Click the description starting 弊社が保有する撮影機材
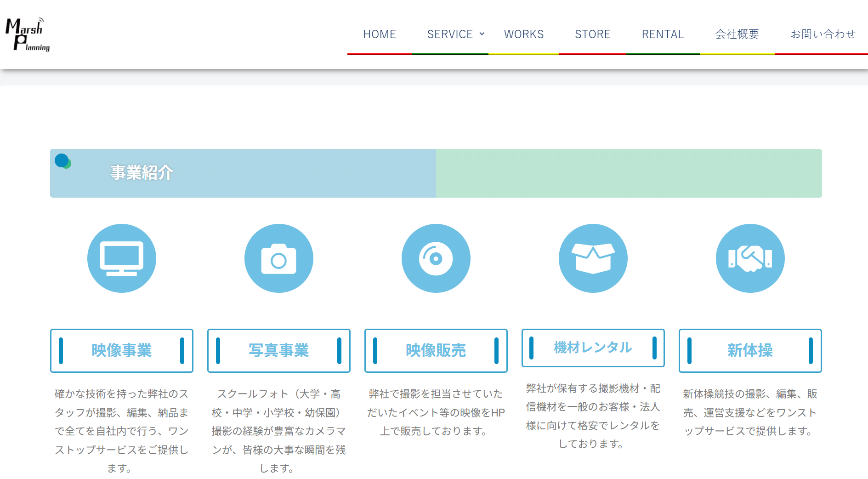 coord(593,416)
